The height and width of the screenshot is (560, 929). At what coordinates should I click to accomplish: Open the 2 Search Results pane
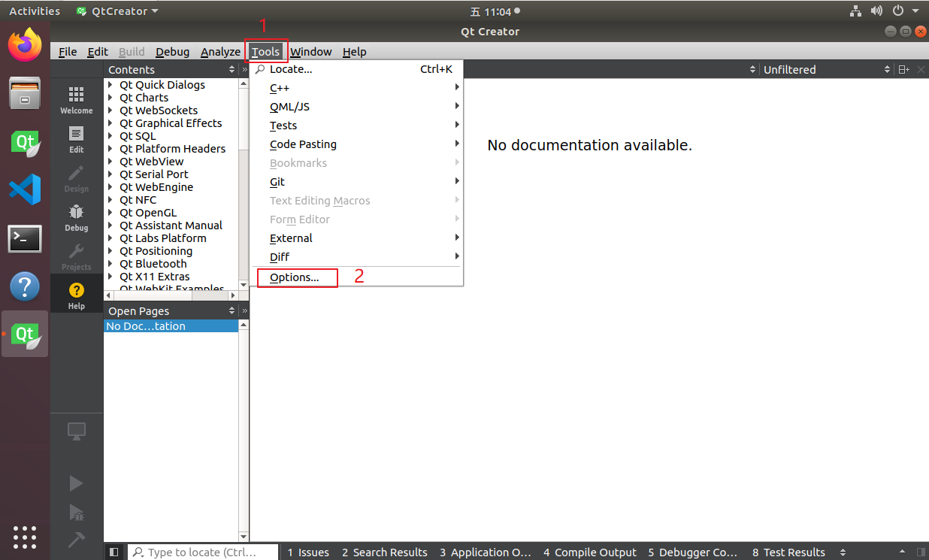click(385, 552)
